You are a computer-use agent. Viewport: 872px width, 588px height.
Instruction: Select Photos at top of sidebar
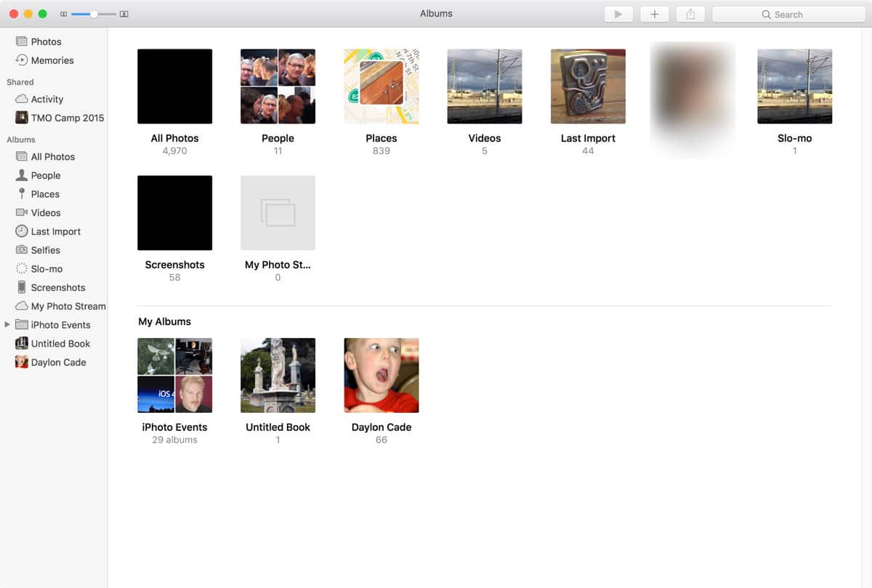coord(46,41)
